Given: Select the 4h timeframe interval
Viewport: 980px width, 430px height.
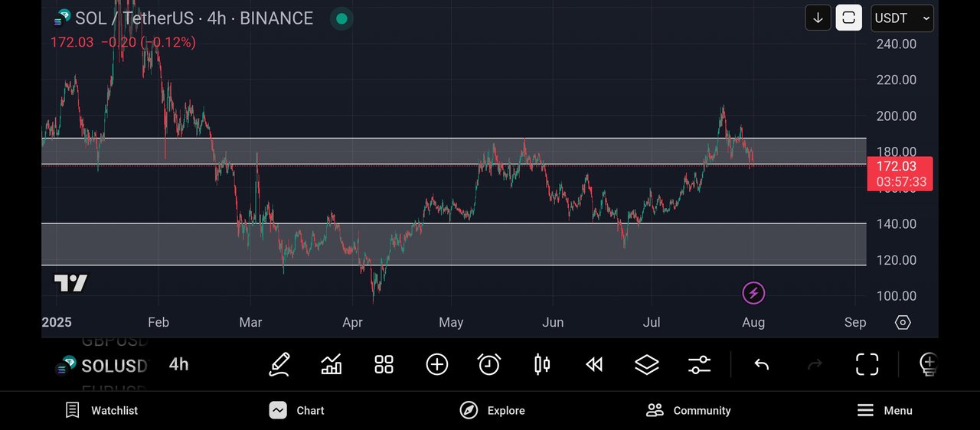Looking at the screenshot, I should click(x=179, y=364).
